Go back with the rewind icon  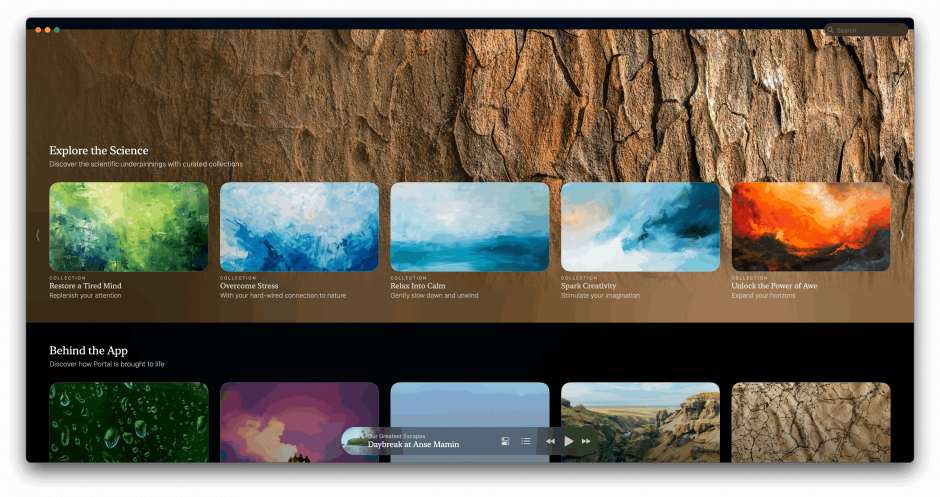point(550,441)
